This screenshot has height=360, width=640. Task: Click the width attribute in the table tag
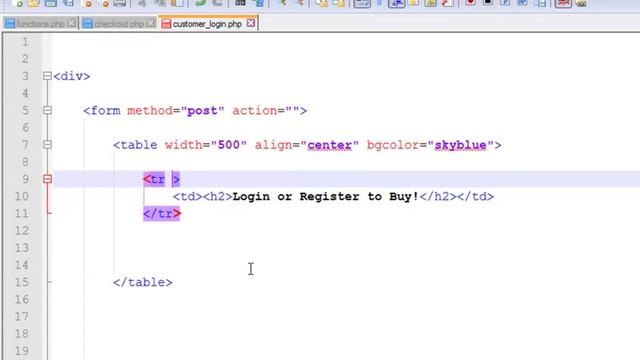coord(184,145)
